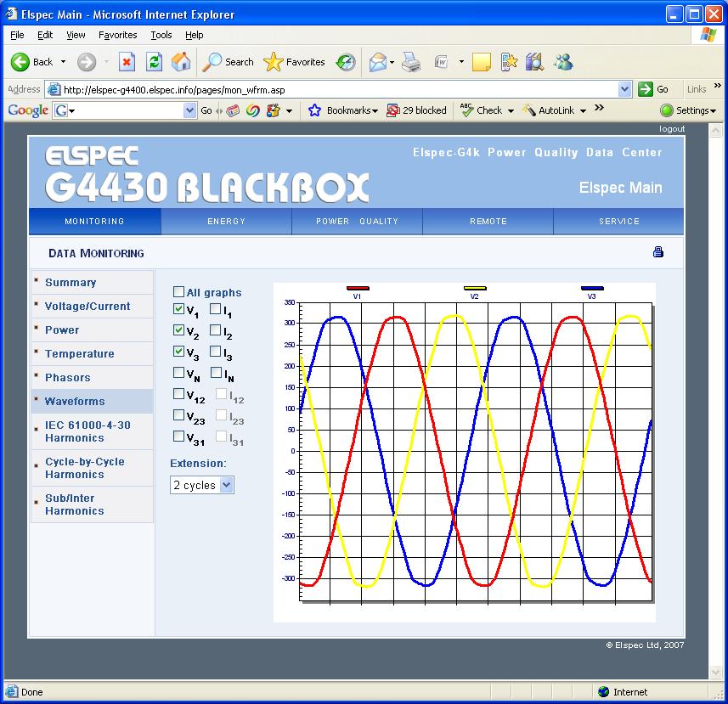Click the Forward arrow icon

click(87, 62)
